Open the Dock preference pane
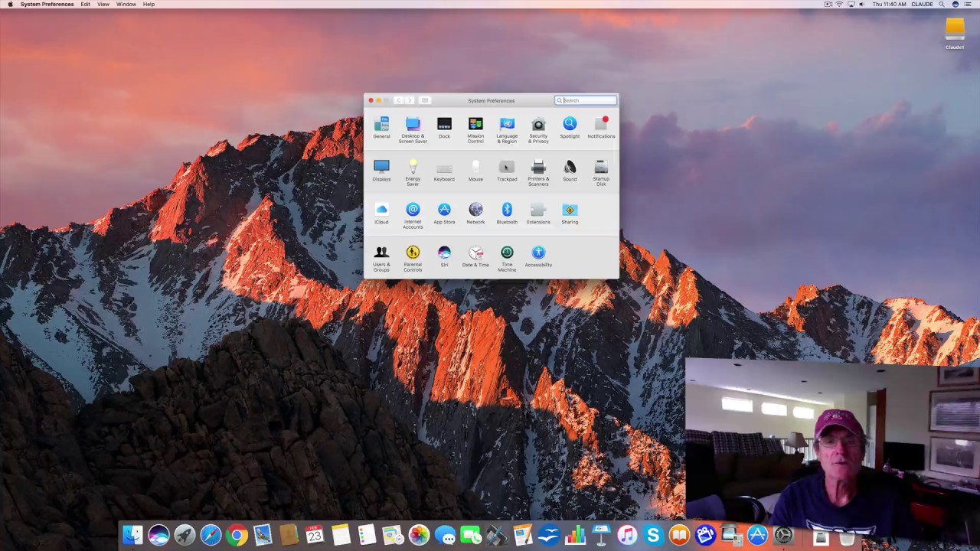 444,128
